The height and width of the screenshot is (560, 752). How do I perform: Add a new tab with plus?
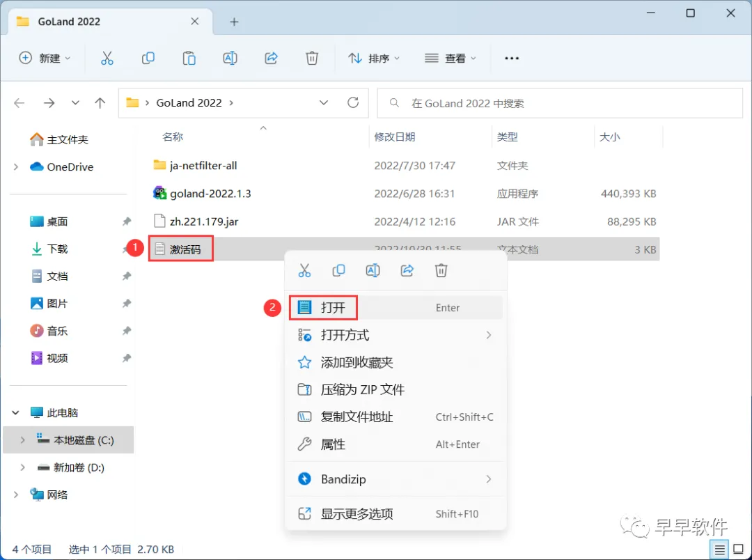234,22
